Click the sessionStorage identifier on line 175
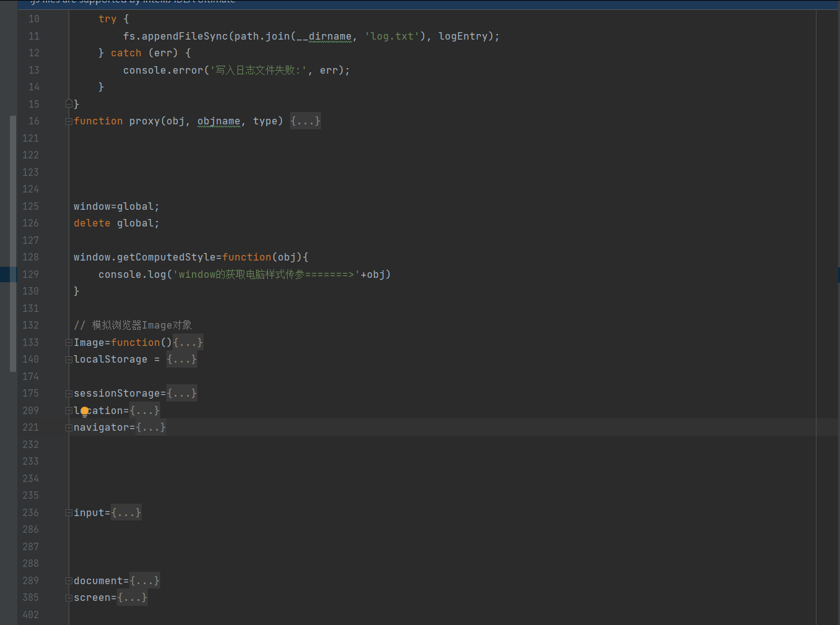The width and height of the screenshot is (840, 625). [x=117, y=394]
